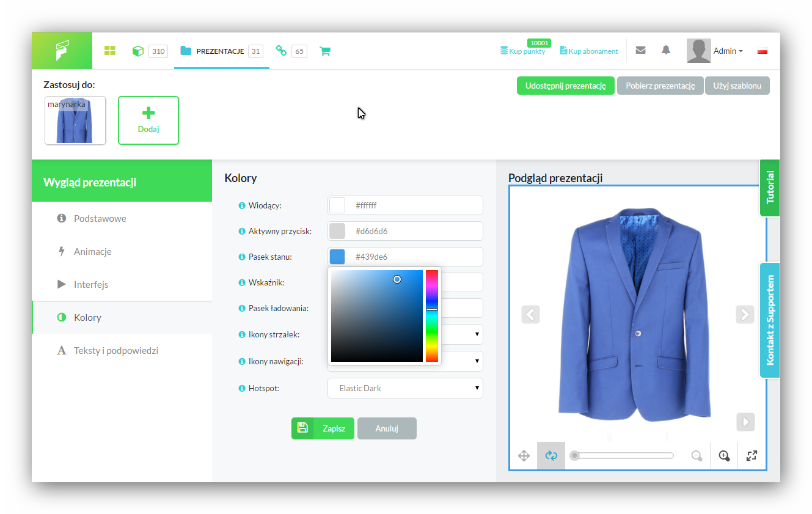Click the info icon beside Ikony nawigacji

tap(242, 361)
